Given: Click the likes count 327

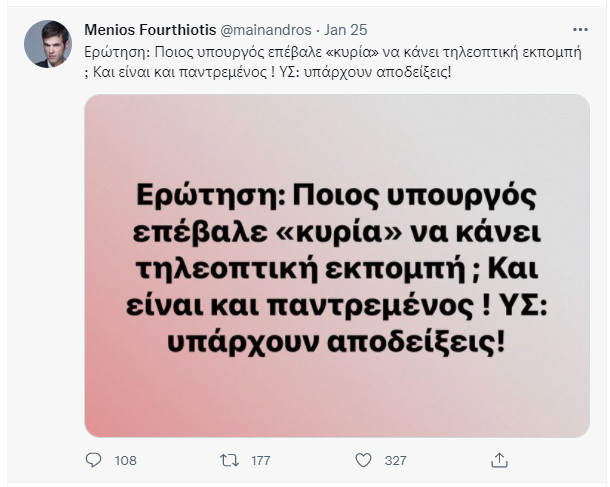Looking at the screenshot, I should [396, 461].
